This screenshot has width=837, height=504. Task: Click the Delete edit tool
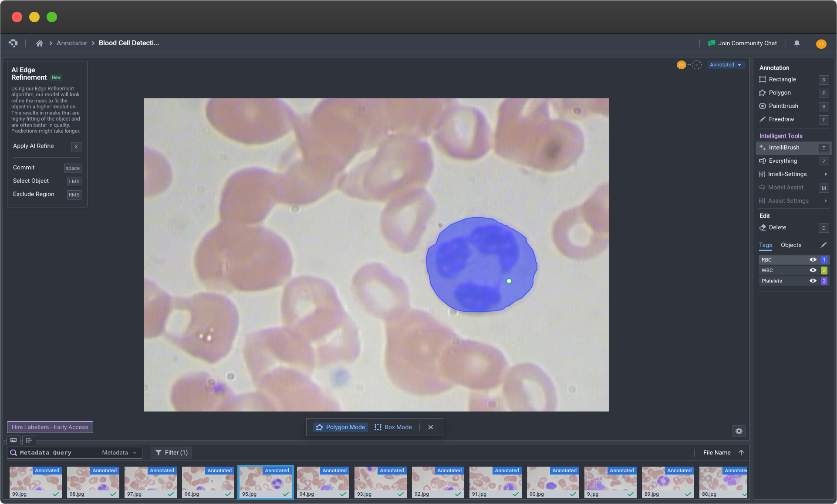point(777,227)
